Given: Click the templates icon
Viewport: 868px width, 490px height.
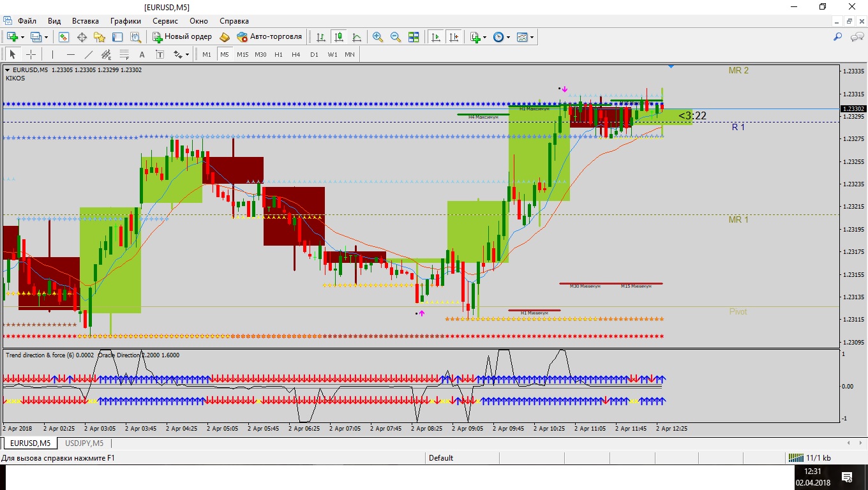Looking at the screenshot, I should pos(522,37).
